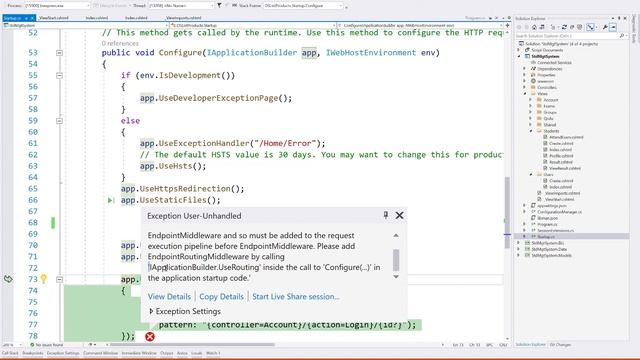
Task: Switch to the _ViewImports.cshtml editor tab
Action: [x=184, y=18]
